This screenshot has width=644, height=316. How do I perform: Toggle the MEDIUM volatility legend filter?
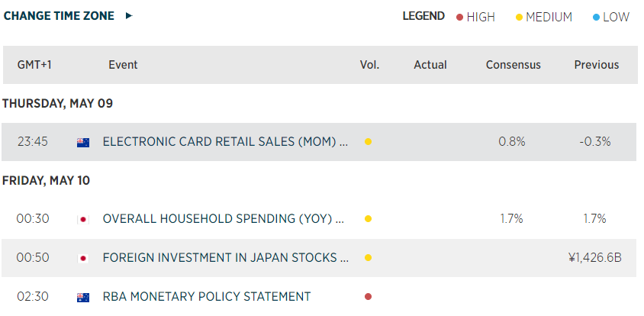543,17
